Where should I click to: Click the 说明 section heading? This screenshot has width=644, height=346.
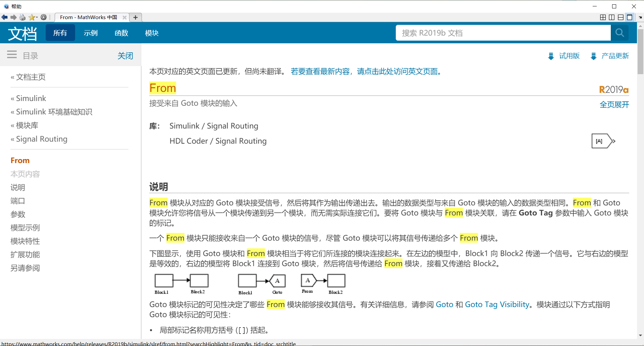click(159, 187)
